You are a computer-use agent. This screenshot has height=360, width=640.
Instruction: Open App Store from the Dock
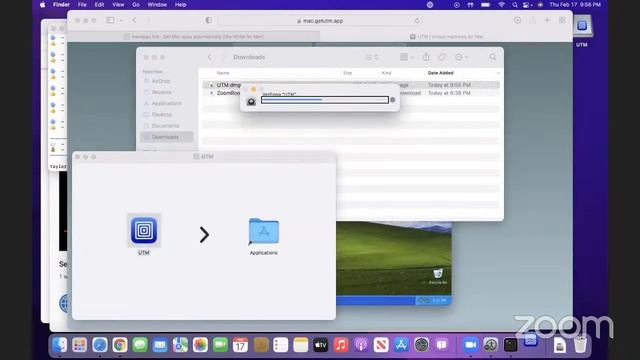401,345
